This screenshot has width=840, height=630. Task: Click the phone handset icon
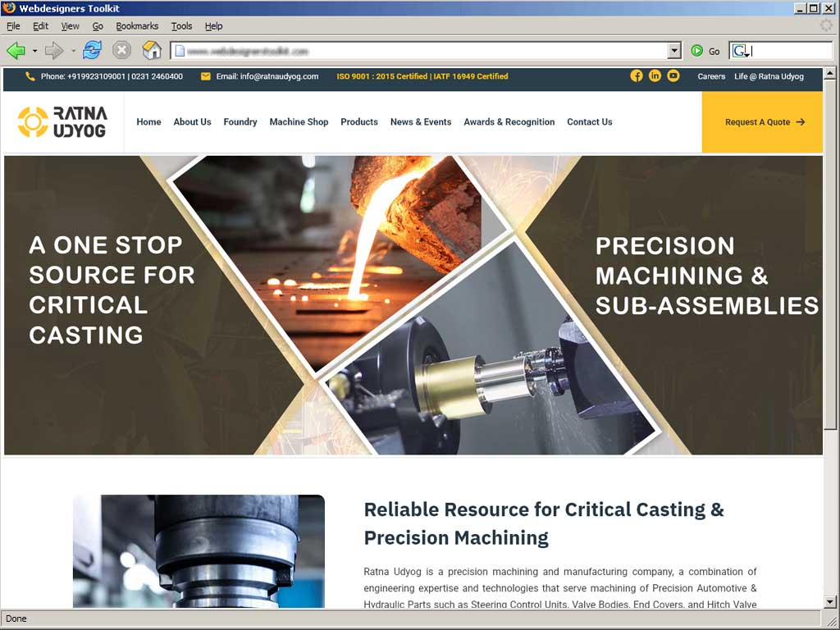point(30,76)
